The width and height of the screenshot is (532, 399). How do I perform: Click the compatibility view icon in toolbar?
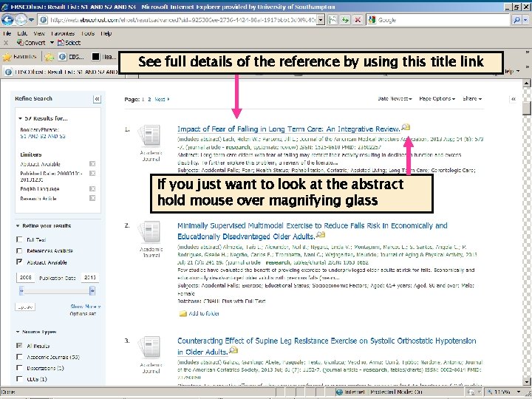(332, 20)
